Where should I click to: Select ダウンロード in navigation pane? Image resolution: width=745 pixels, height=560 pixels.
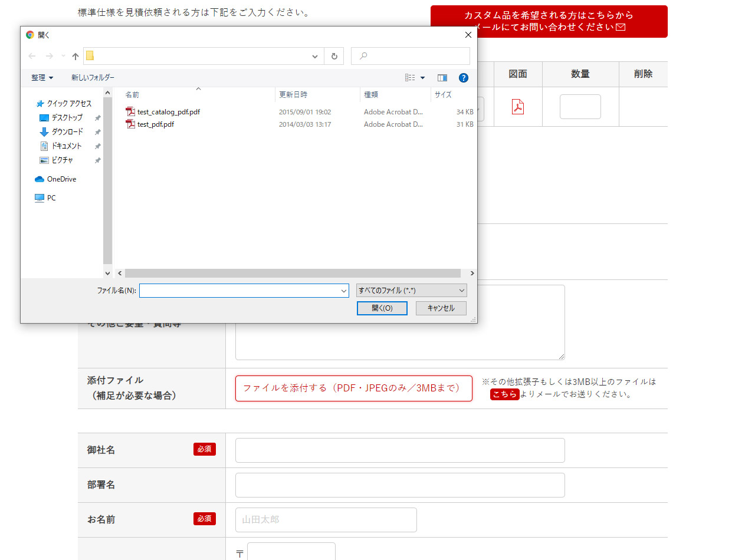(x=61, y=131)
